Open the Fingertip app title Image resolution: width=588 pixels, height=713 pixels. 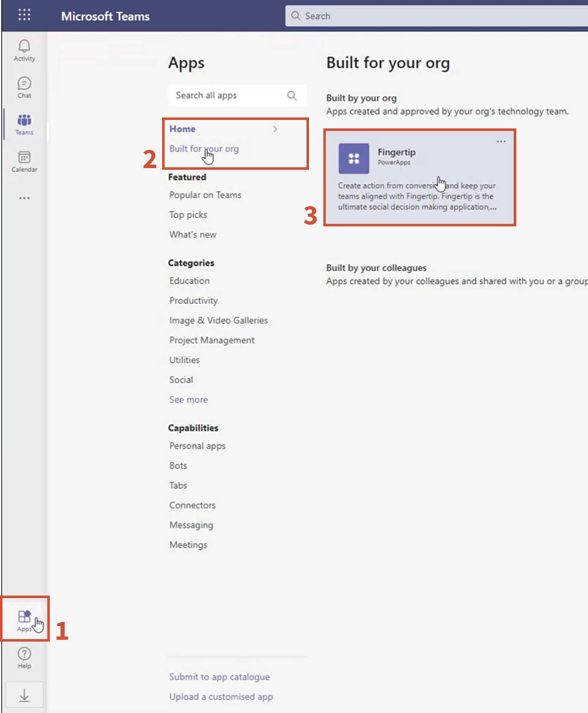(396, 152)
